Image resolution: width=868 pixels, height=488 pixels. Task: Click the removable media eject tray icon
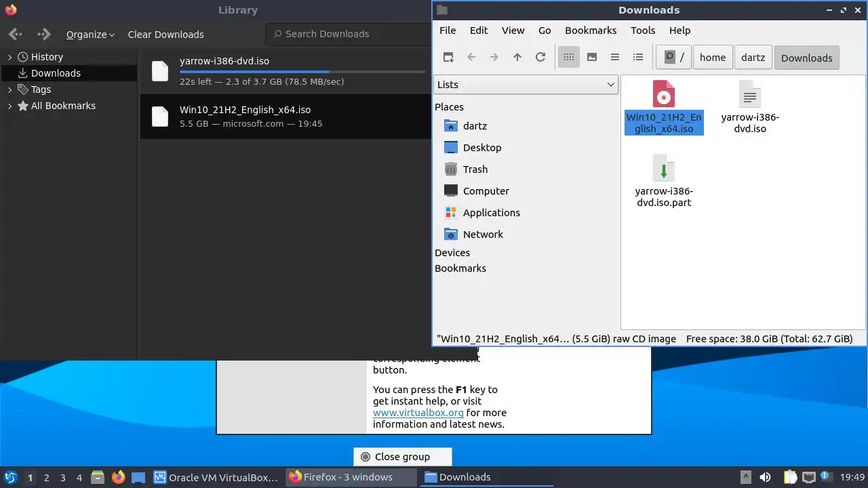[x=745, y=477]
